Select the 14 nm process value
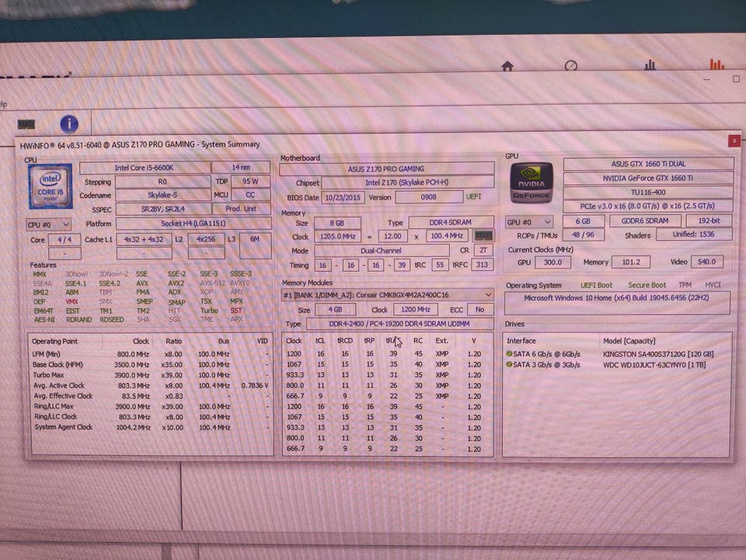 pos(241,167)
